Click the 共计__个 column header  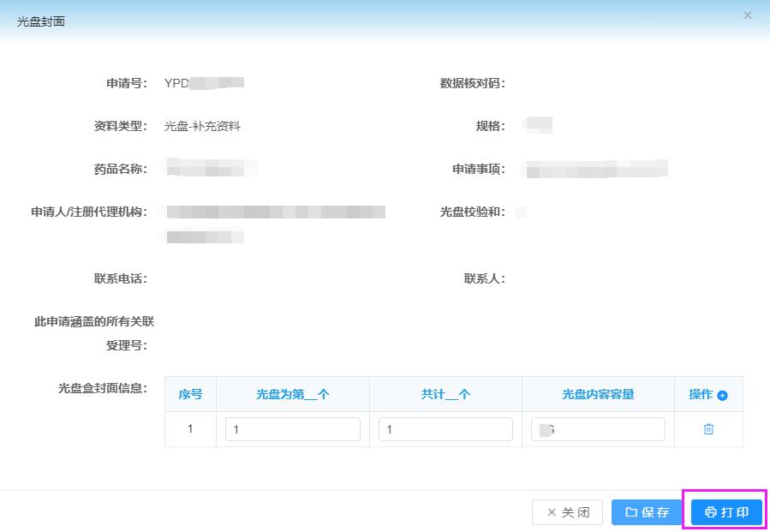[445, 394]
